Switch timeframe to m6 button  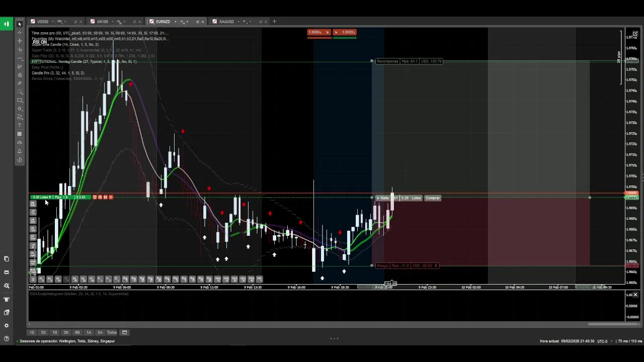coord(50,279)
